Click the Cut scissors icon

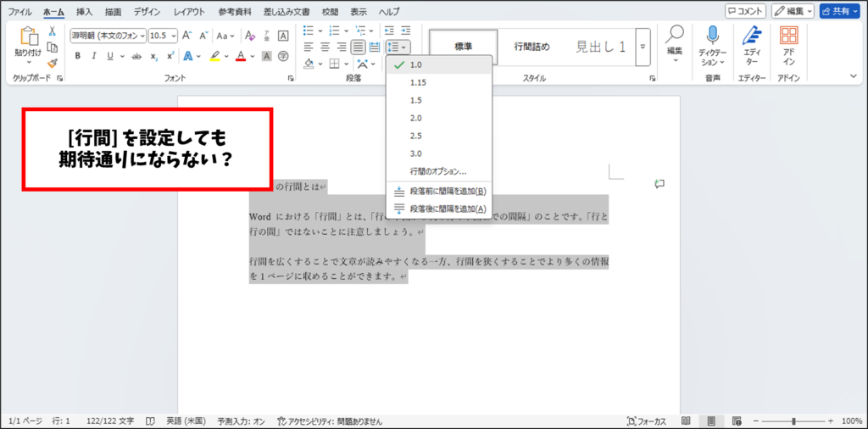(52, 31)
